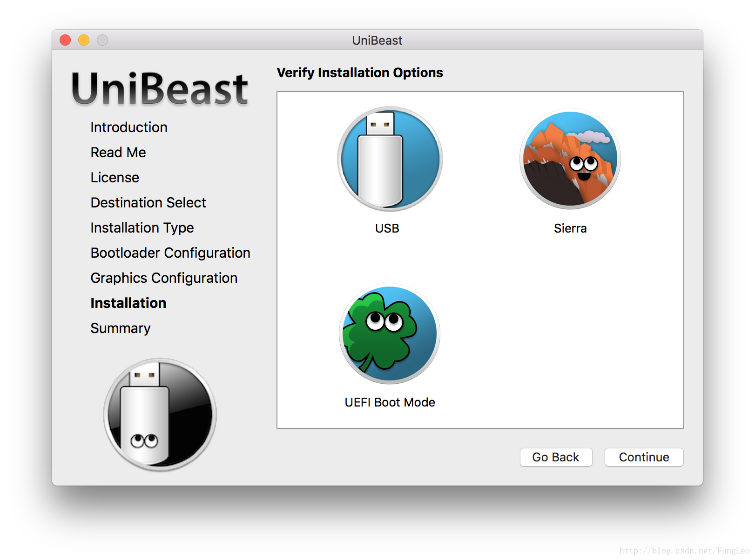Select Destination Select in sidebar
The image size is (755, 560).
point(148,203)
